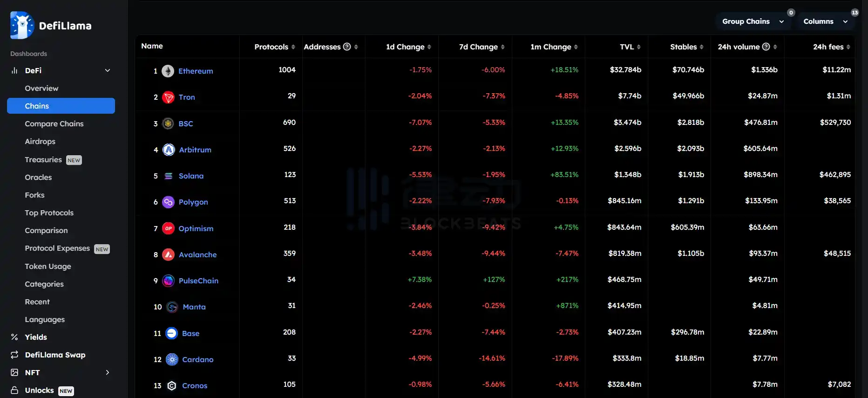Expand the NFT sidebar section
The image size is (868, 398).
pyautogui.click(x=108, y=372)
